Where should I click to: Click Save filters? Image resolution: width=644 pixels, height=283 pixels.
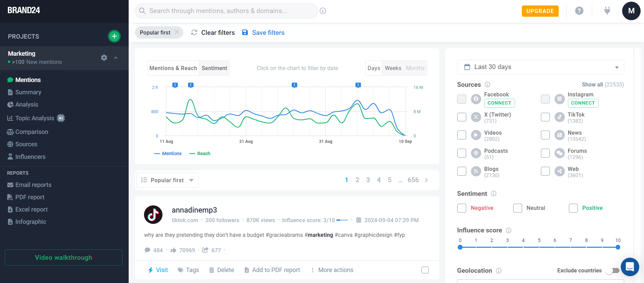[x=263, y=32]
